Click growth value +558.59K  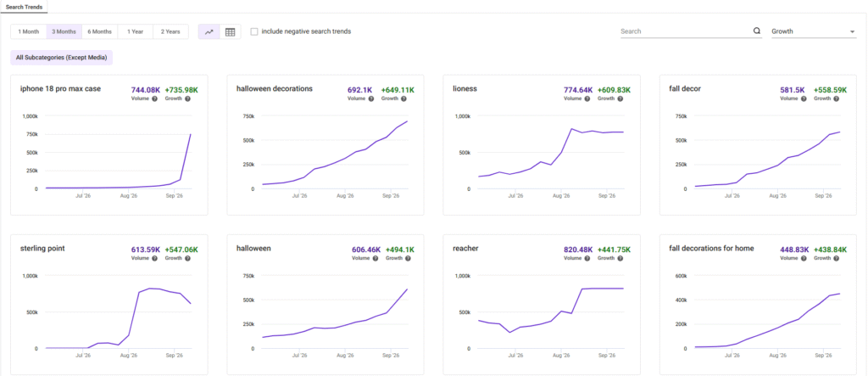[831, 90]
